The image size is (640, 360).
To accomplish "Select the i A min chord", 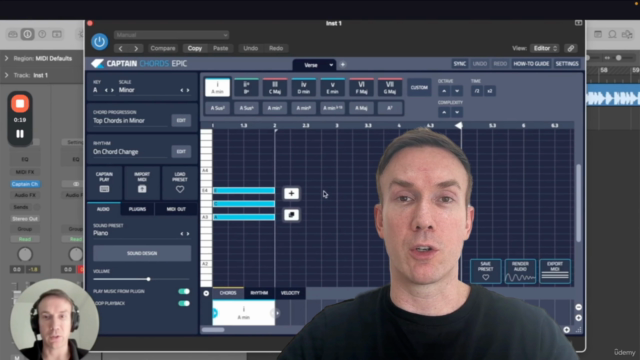I will click(x=218, y=87).
